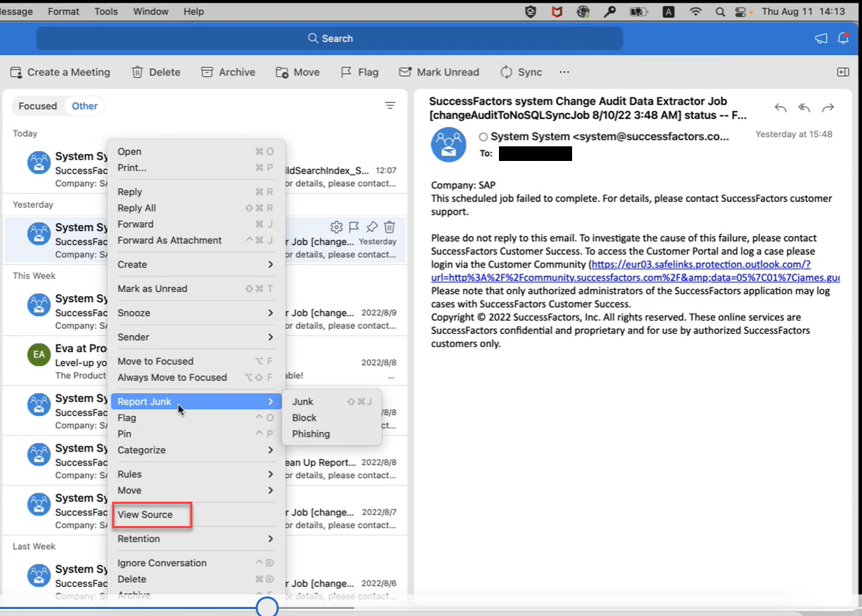Click the Flag toolbar icon
The image size is (862, 616).
point(346,72)
